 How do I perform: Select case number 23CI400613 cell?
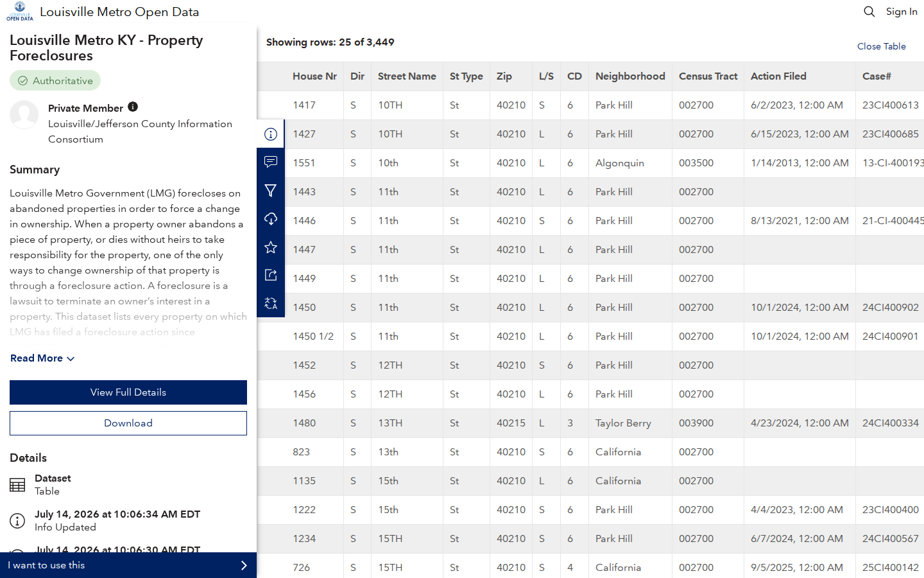pos(890,105)
